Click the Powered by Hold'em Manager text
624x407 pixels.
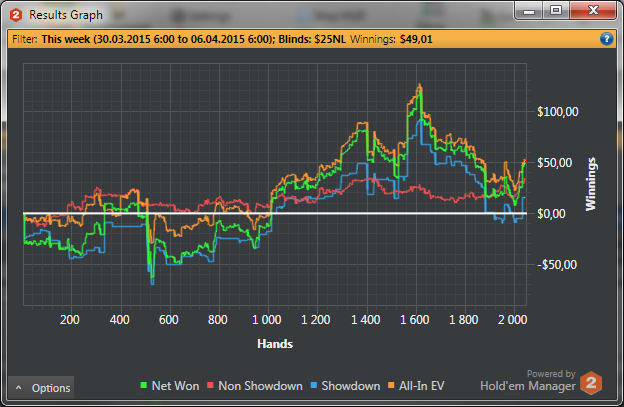pos(528,380)
